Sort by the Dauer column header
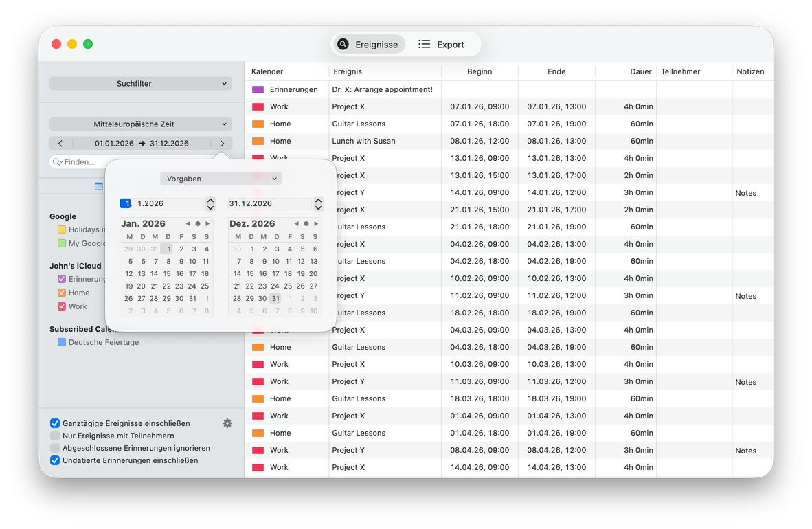This screenshot has width=812, height=529. (x=626, y=71)
